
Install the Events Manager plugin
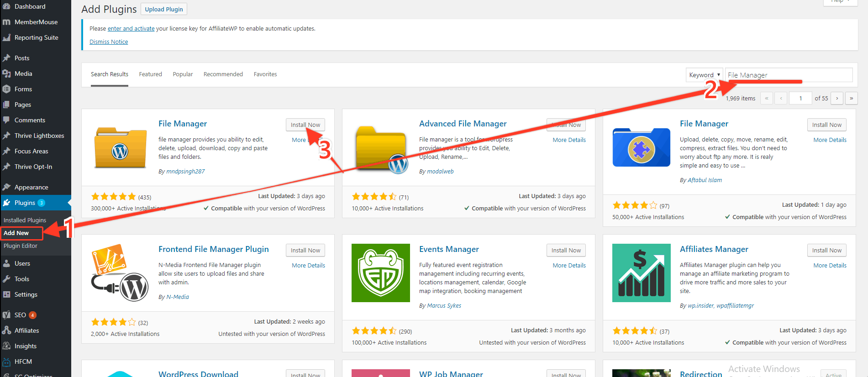(566, 250)
